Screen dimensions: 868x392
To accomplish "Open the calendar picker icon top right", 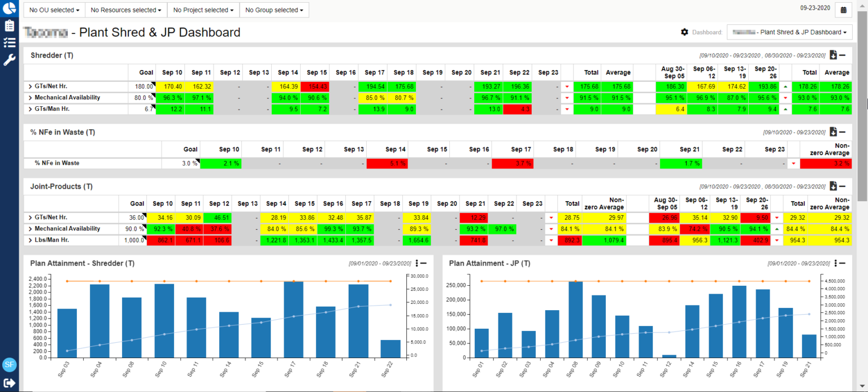I will coord(844,10).
